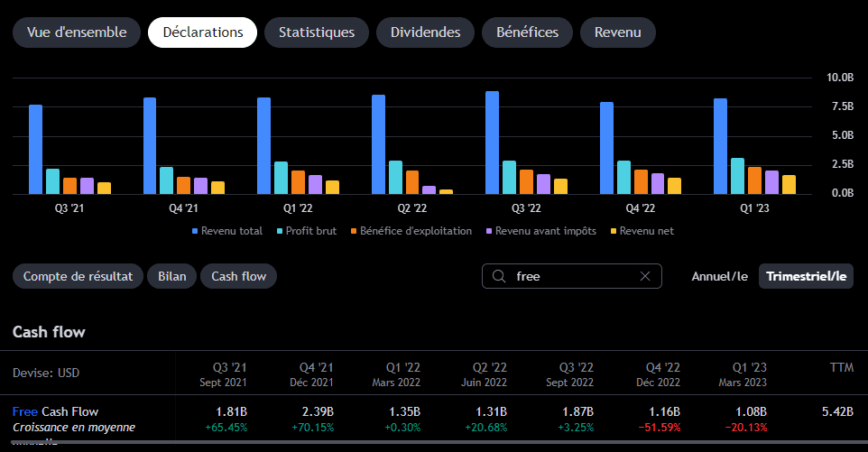Toggle the Profit brut legend marker
The height and width of the screenshot is (452, 868).
tap(280, 231)
